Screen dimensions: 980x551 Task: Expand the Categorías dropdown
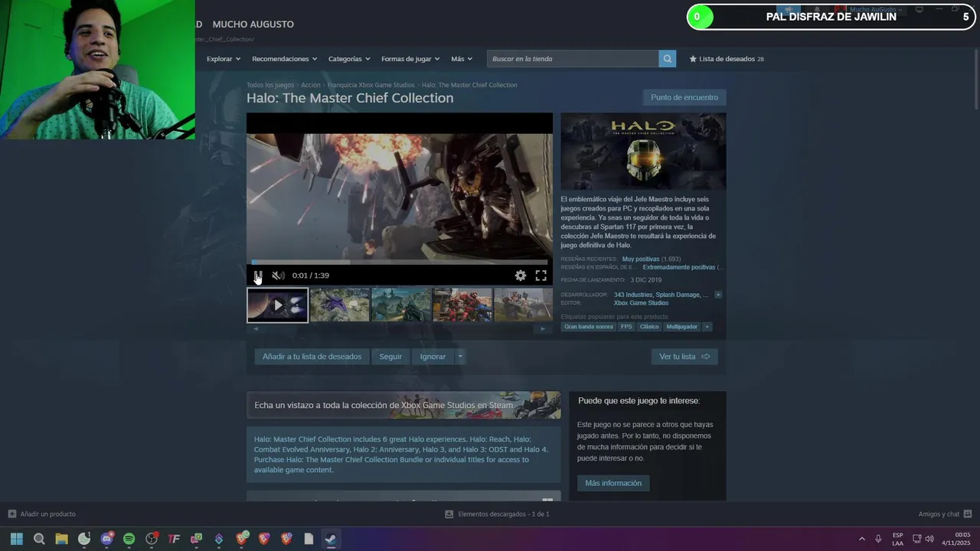(x=349, y=59)
